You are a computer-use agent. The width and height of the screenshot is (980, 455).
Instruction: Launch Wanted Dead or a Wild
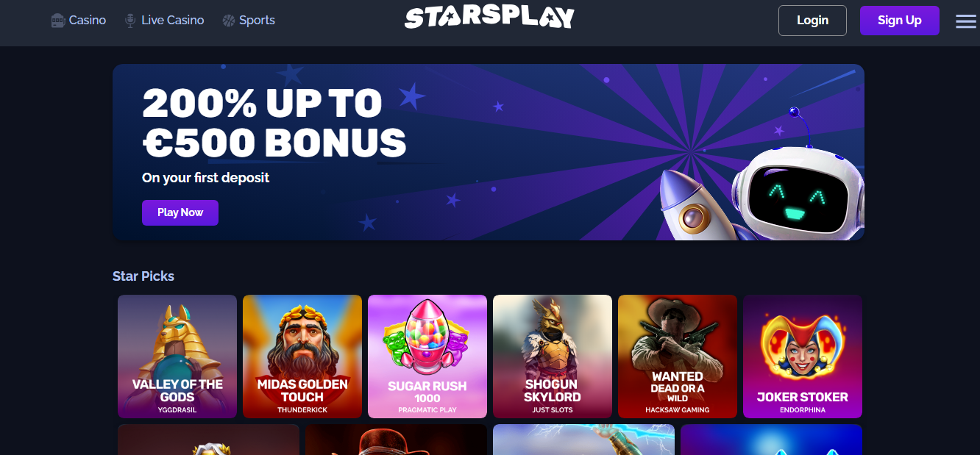tap(678, 357)
